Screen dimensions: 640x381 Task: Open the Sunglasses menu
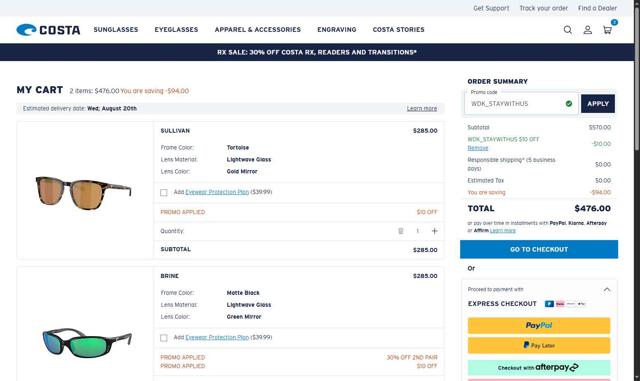[x=116, y=30]
